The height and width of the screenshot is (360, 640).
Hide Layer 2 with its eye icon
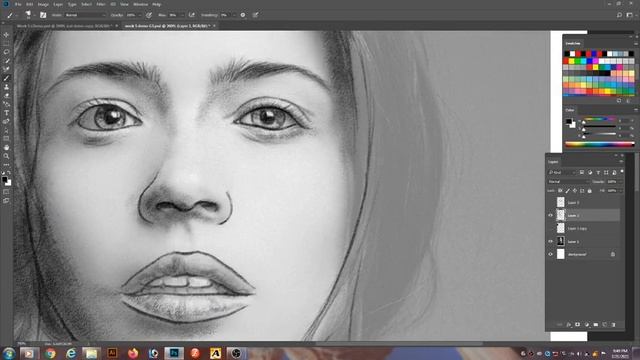tap(550, 215)
